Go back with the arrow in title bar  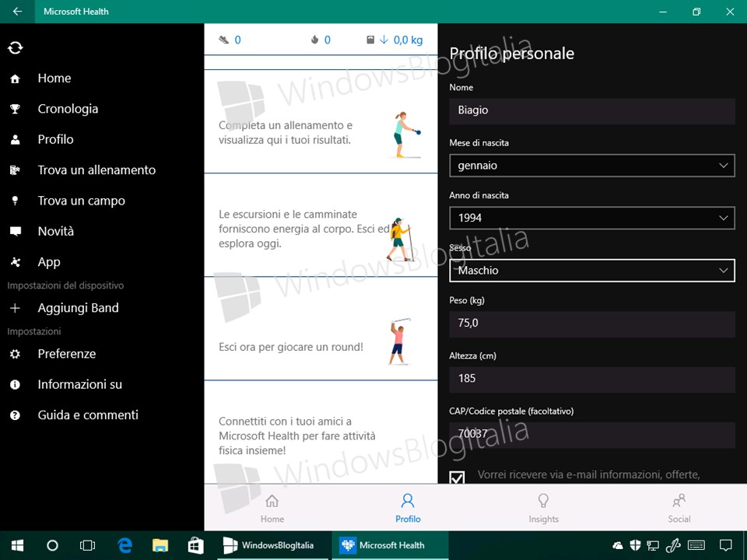point(17,12)
